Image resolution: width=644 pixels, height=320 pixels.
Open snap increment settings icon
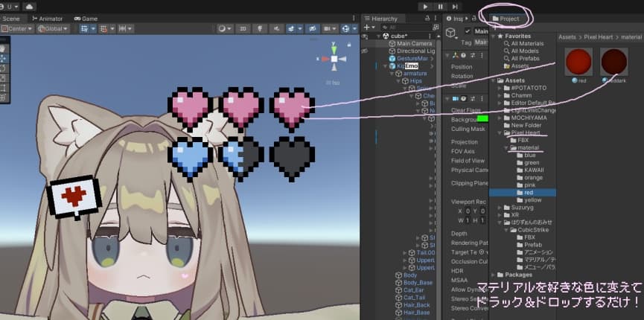122,29
